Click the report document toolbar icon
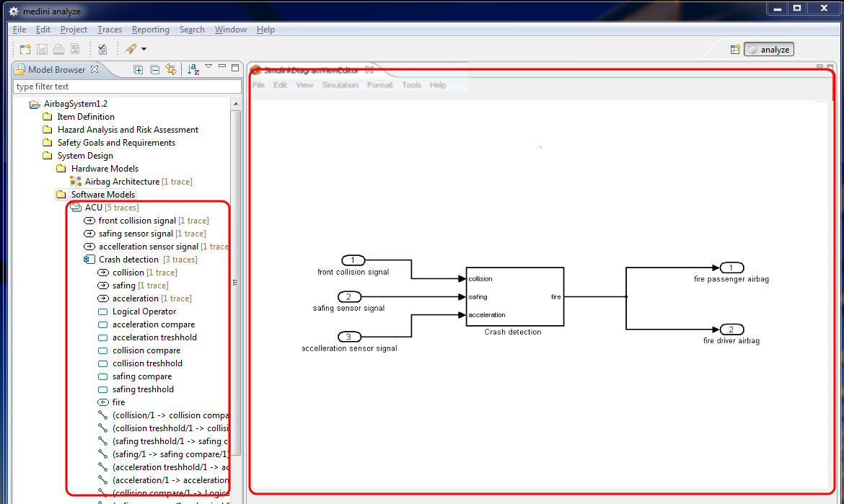This screenshot has height=504, width=844. click(x=75, y=50)
